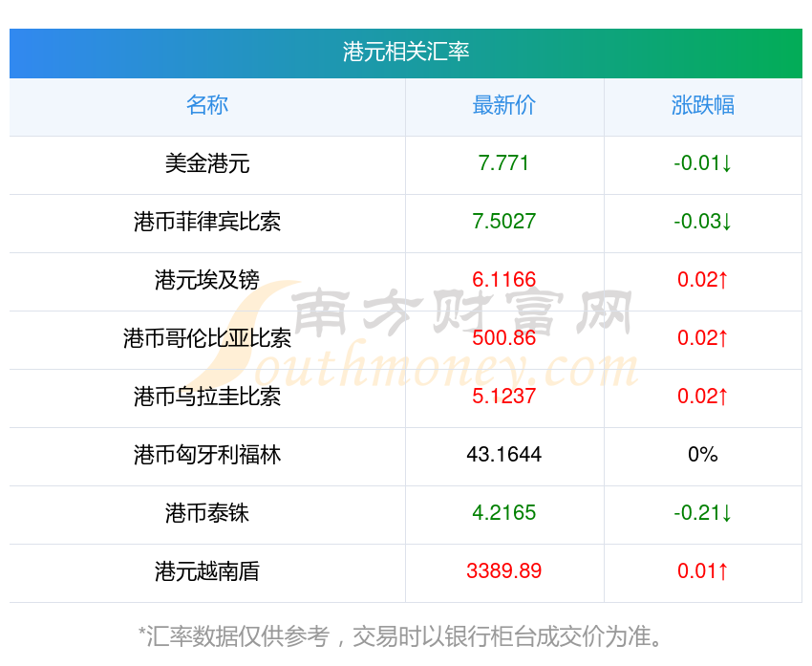The image size is (812, 666).
Task: Open the 港币泰铢 row name
Action: [207, 513]
